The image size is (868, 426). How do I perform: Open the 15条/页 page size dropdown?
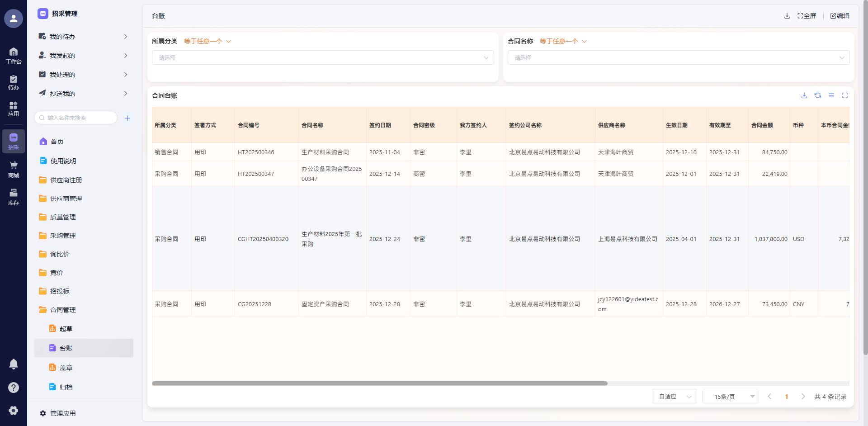(731, 397)
